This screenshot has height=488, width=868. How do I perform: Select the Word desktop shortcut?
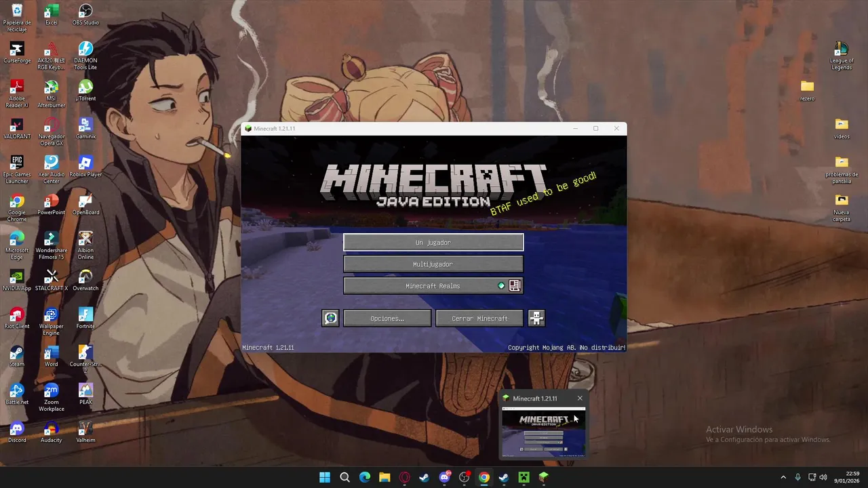51,357
